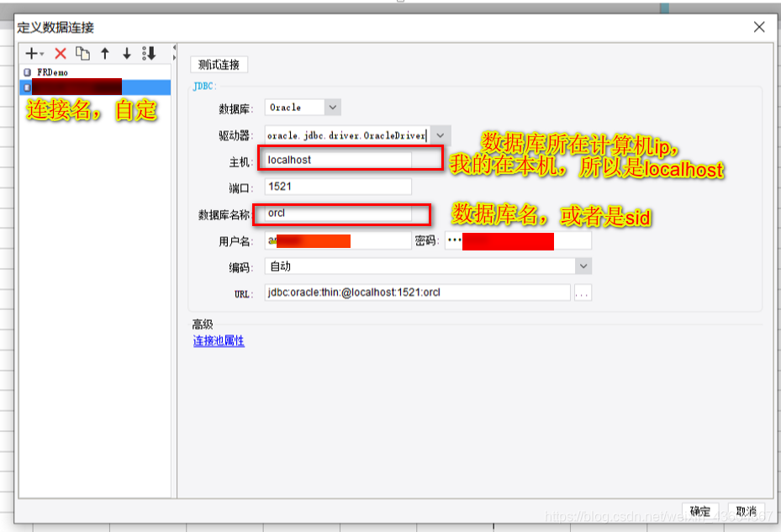Click the database icon beside FRDemo
This screenshot has height=532, width=781.
coord(27,72)
